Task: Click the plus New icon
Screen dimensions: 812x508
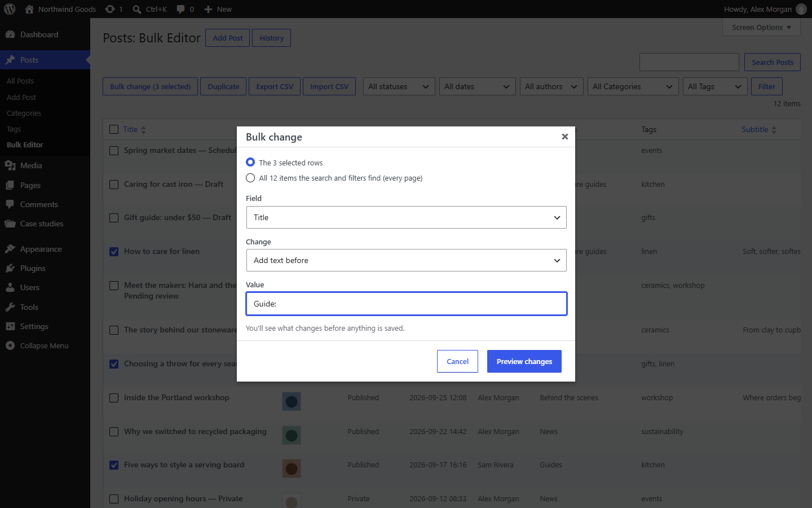Action: [x=208, y=9]
